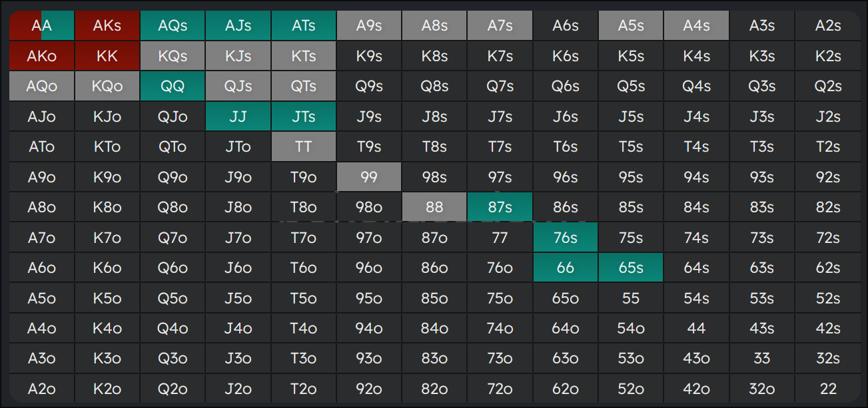
Task: Click the gray KQo offsuit cell
Action: [107, 87]
